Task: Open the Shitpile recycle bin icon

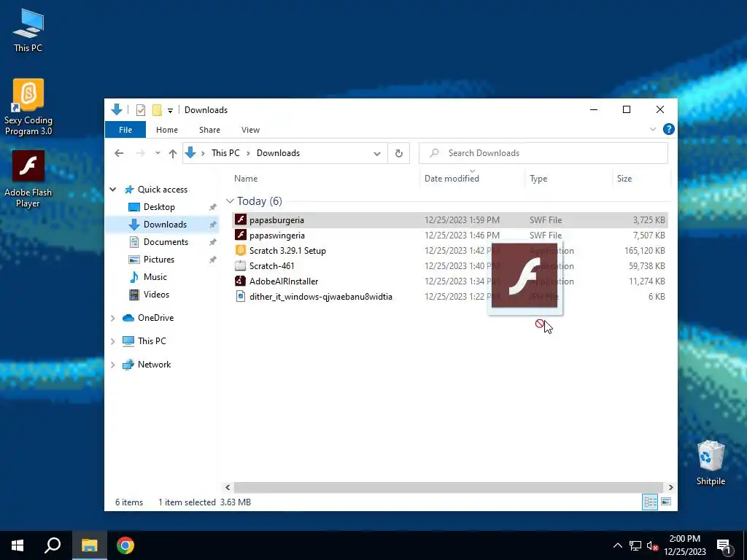Action: pos(711,463)
